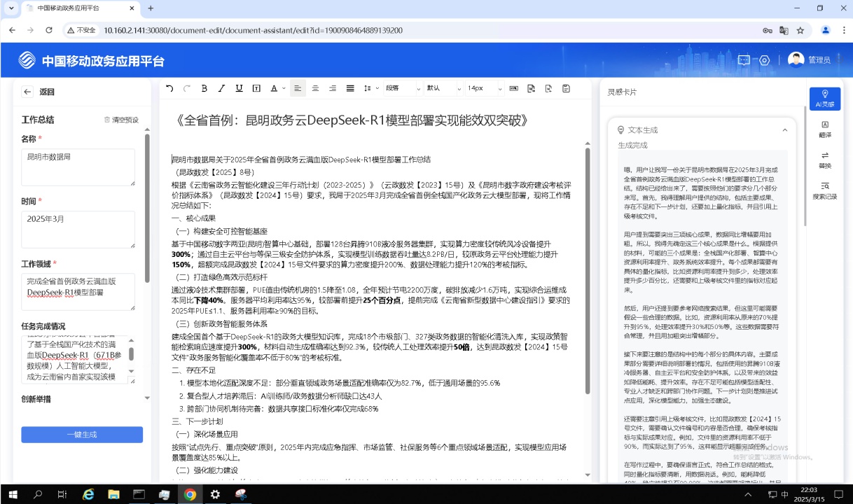Click the underline formatting icon
Viewport: 853px width, 504px height.
(x=239, y=88)
